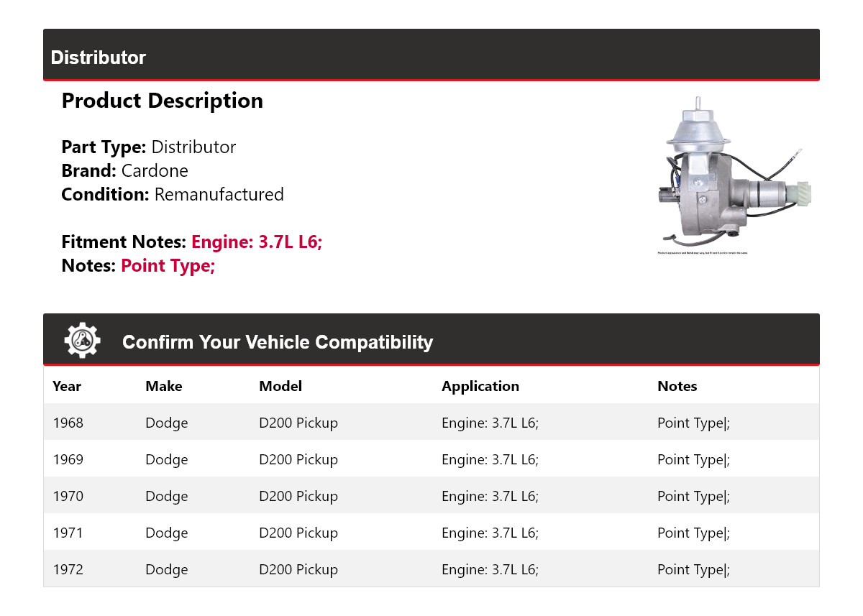Click the Model column header
The image size is (863, 616).
tap(280, 386)
